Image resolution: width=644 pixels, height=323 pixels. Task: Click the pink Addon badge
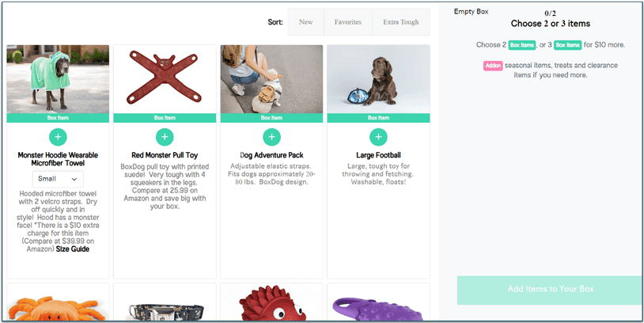pos(494,66)
